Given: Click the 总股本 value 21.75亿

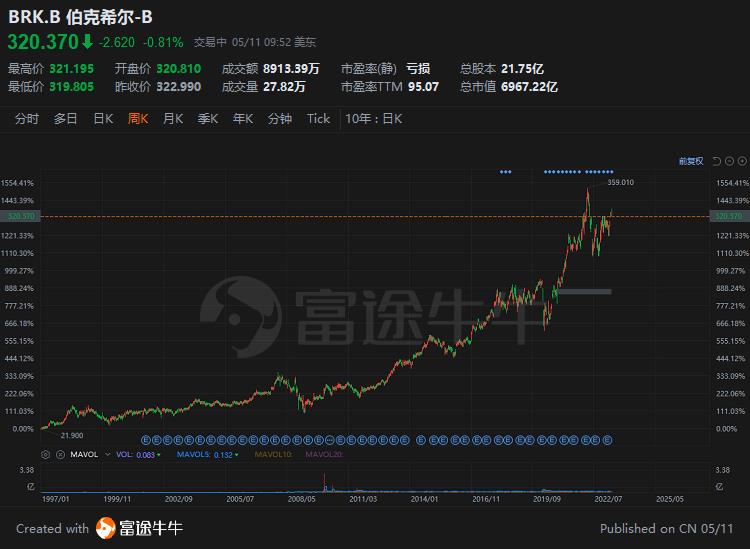Looking at the screenshot, I should [x=522, y=69].
